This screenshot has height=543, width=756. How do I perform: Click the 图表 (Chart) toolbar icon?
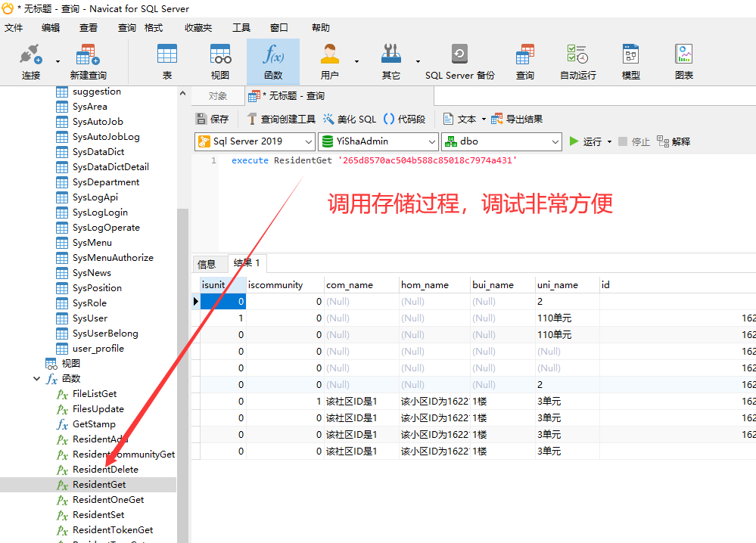click(x=684, y=62)
